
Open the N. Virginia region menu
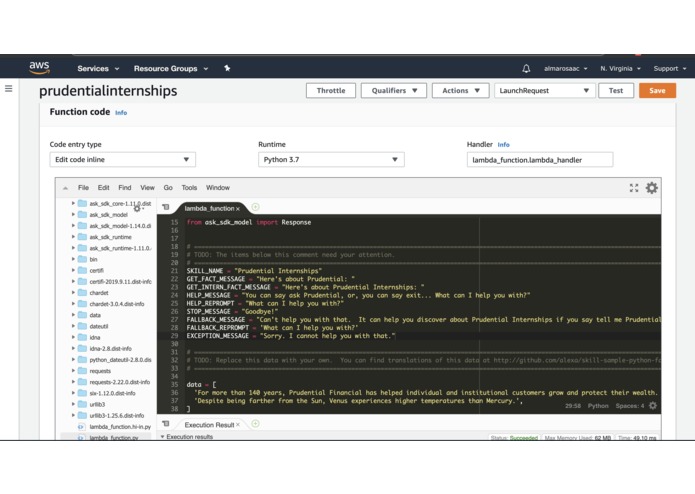[620, 69]
